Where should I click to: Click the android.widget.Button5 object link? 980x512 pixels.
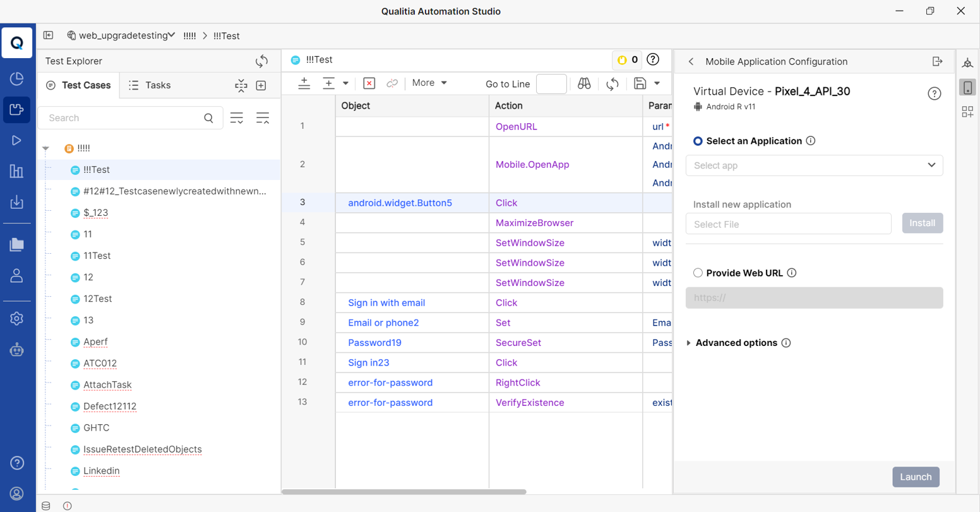tap(400, 203)
